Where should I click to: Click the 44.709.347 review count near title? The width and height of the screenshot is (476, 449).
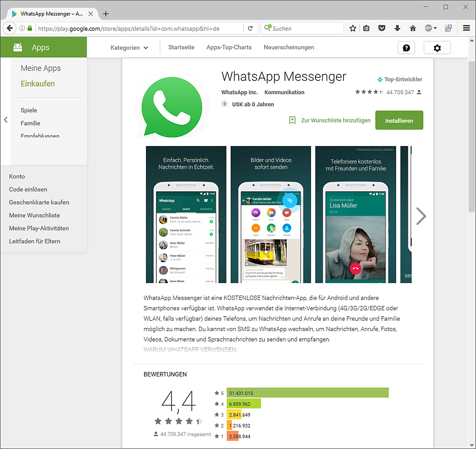coord(400,92)
